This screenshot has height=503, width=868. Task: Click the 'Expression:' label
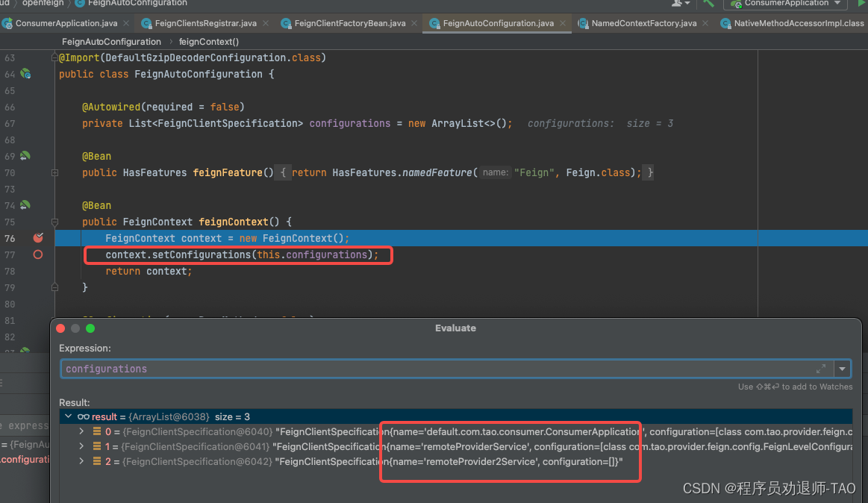85,348
